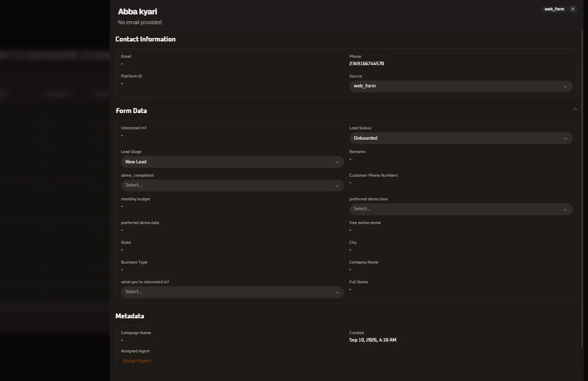Click the Metadata heading
The height and width of the screenshot is (381, 588).
[x=130, y=316]
